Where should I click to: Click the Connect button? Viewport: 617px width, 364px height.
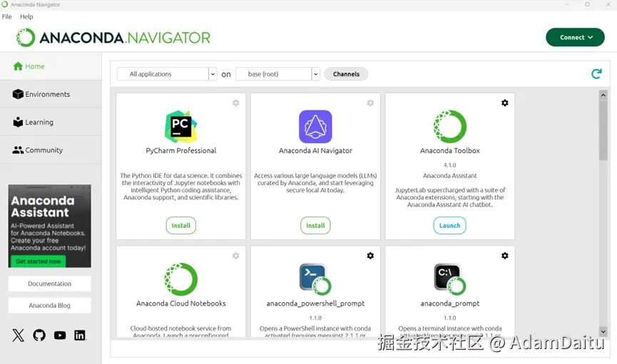point(575,37)
